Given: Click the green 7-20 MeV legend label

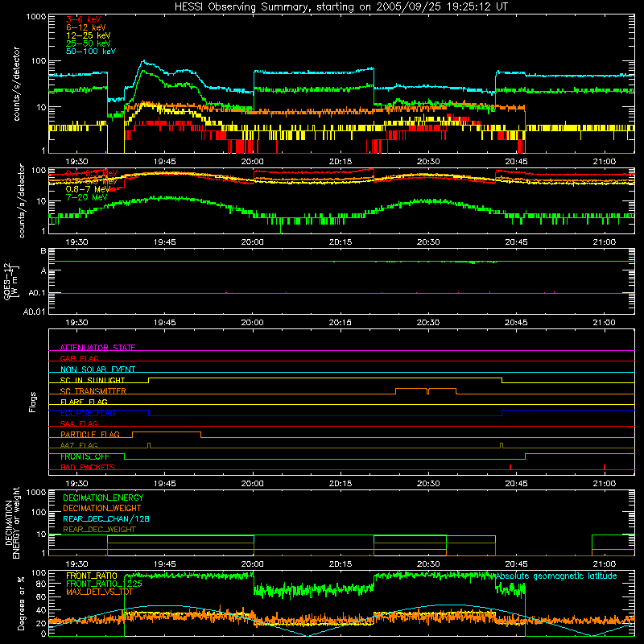Looking at the screenshot, I should click(x=86, y=197).
